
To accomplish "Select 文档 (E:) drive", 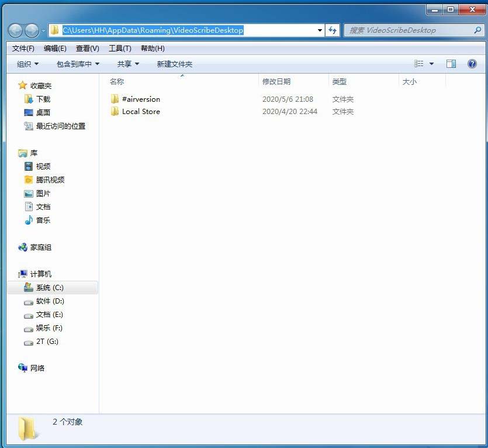I will (x=49, y=315).
